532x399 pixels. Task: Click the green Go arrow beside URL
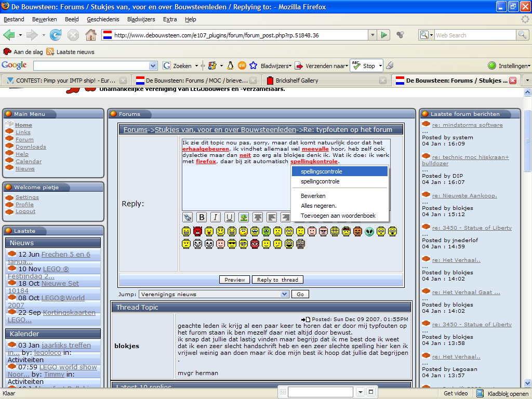point(384,35)
